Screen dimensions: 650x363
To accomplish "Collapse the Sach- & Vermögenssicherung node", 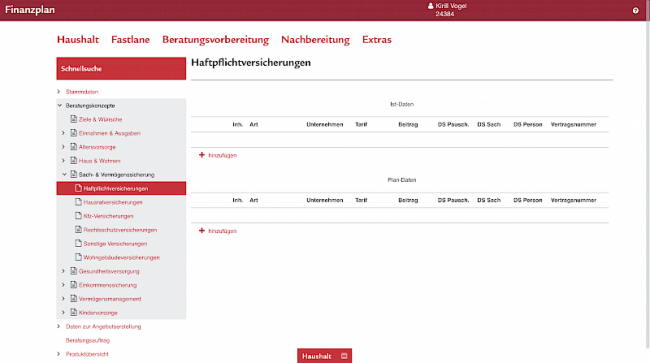I will pos(64,174).
